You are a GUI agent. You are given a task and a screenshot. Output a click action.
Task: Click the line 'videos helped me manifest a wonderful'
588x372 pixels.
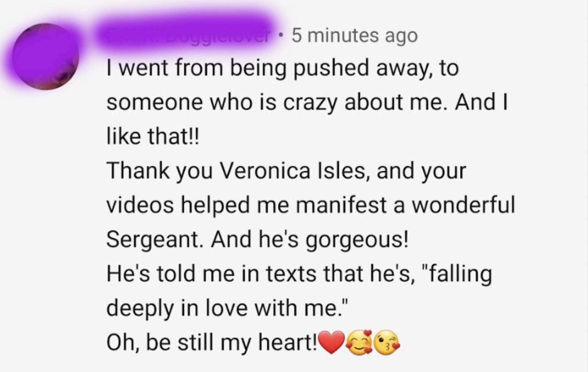pos(311,205)
